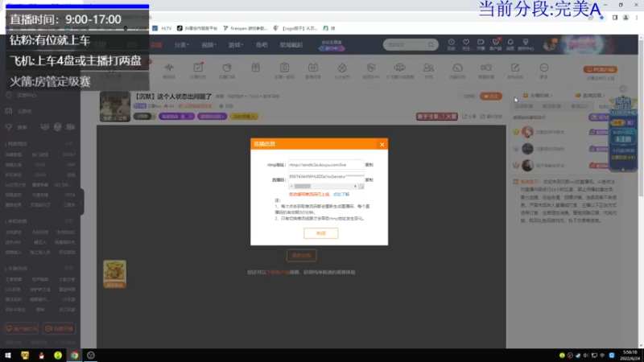This screenshot has width=644, height=362.
Task: Switch to the 直播 nav item
Action: point(156,45)
